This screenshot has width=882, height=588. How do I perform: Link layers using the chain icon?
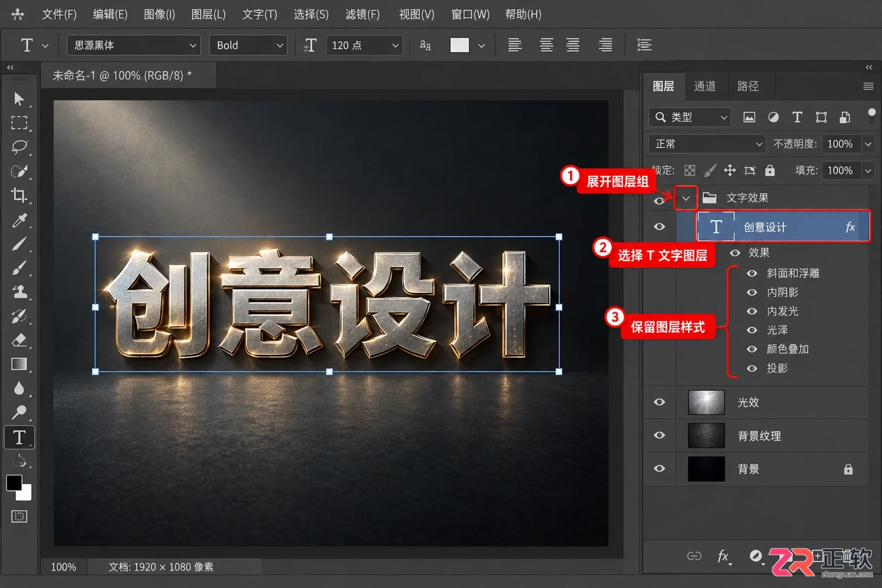point(694,556)
